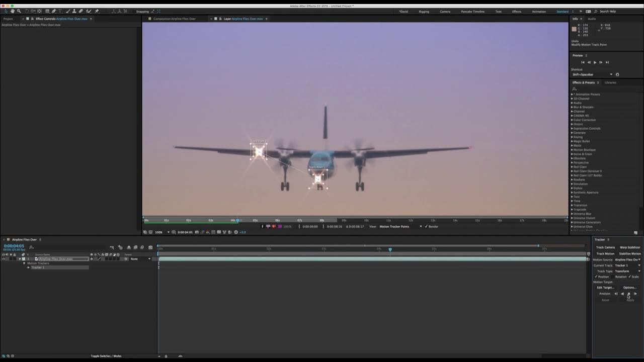Toggle video visibility of Airplane Flies Over layer
This screenshot has width=644, height=362.
pos(3,259)
